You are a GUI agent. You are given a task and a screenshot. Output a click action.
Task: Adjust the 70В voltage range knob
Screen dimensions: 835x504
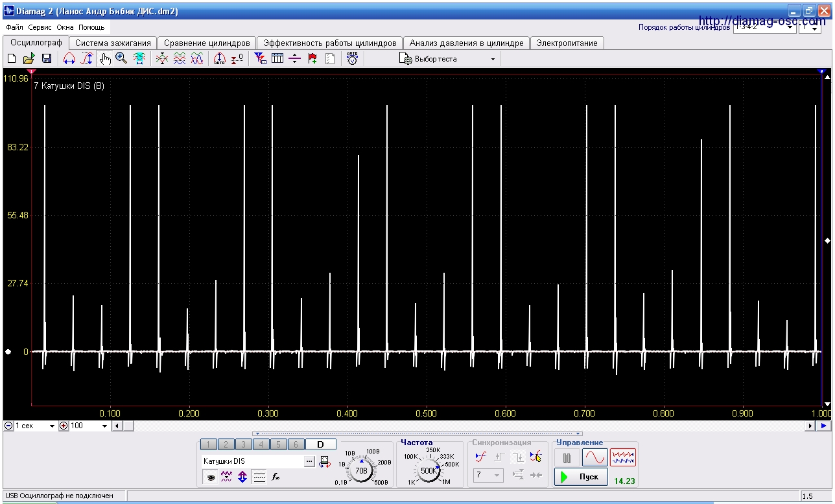[x=362, y=470]
